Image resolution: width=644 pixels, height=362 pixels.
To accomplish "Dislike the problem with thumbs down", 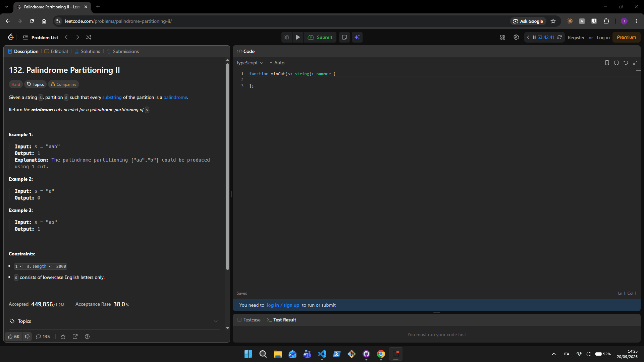I will coord(27,337).
